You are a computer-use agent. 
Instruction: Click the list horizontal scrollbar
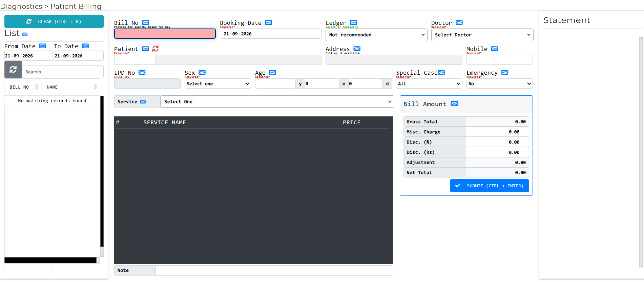50,260
